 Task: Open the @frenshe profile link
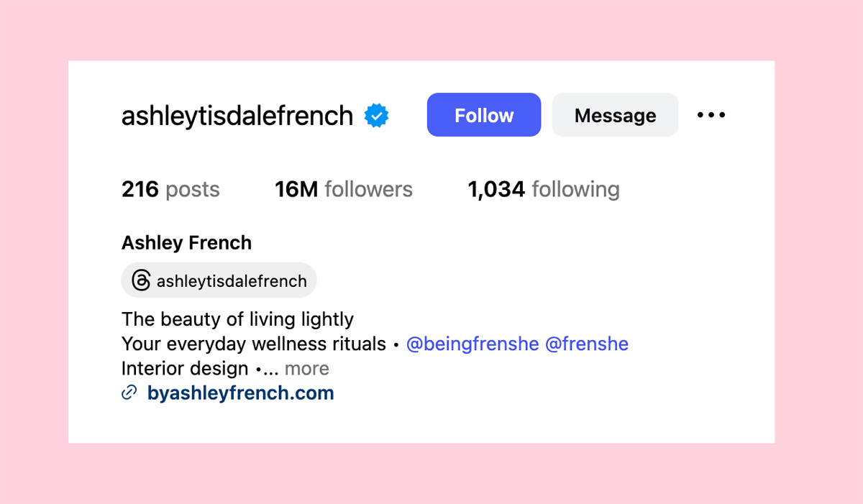pos(588,344)
